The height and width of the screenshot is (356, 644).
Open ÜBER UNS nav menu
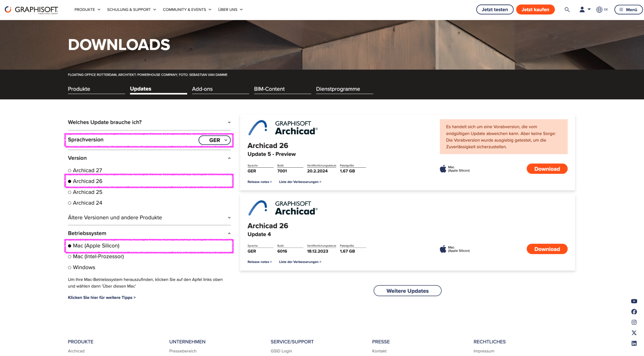(231, 10)
